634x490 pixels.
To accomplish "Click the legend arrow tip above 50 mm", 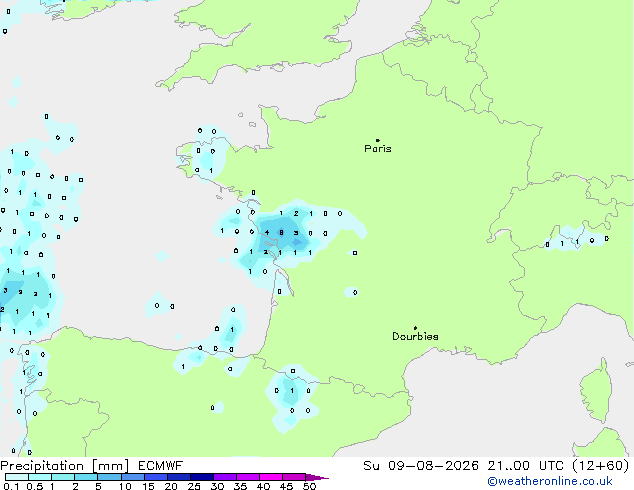I will coord(317,477).
